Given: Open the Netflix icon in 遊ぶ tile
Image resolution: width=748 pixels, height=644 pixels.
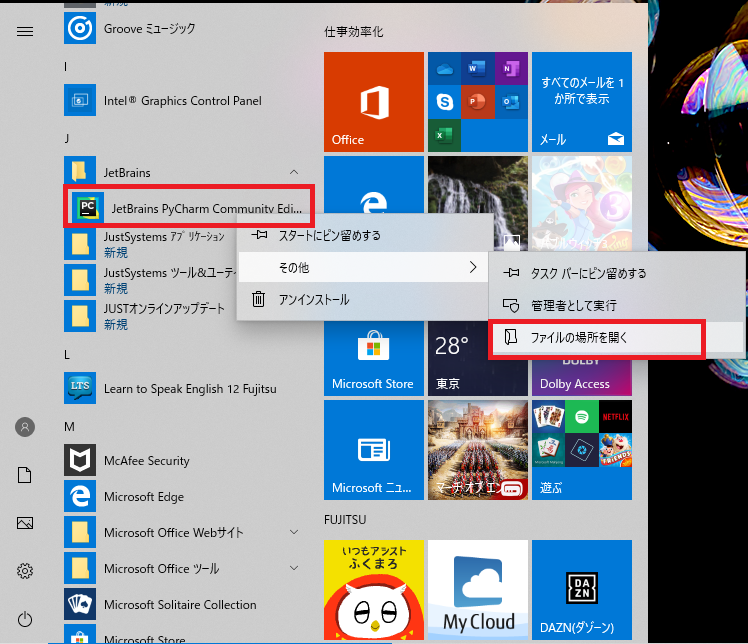Looking at the screenshot, I should pos(615,416).
